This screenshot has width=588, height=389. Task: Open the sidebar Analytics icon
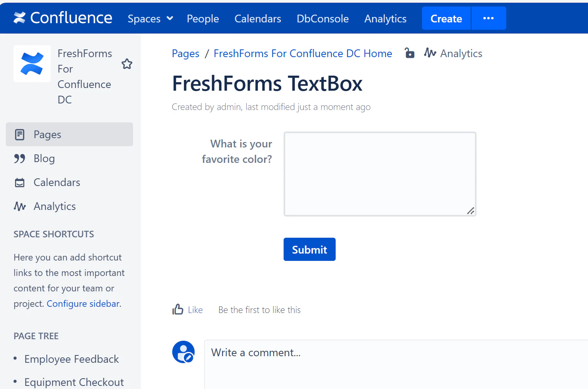pyautogui.click(x=20, y=206)
